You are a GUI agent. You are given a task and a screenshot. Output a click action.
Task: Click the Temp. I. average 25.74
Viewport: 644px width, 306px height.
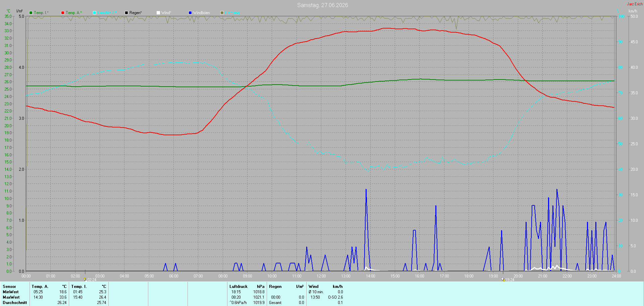click(x=102, y=303)
